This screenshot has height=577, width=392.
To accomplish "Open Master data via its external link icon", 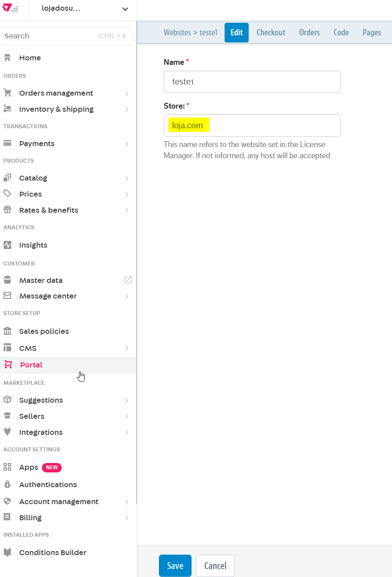I will [128, 280].
